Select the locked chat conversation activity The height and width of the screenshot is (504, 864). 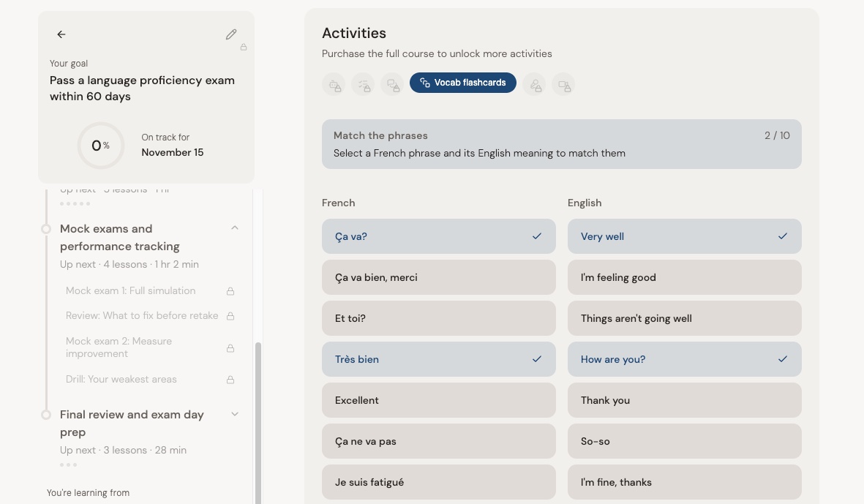pyautogui.click(x=392, y=84)
